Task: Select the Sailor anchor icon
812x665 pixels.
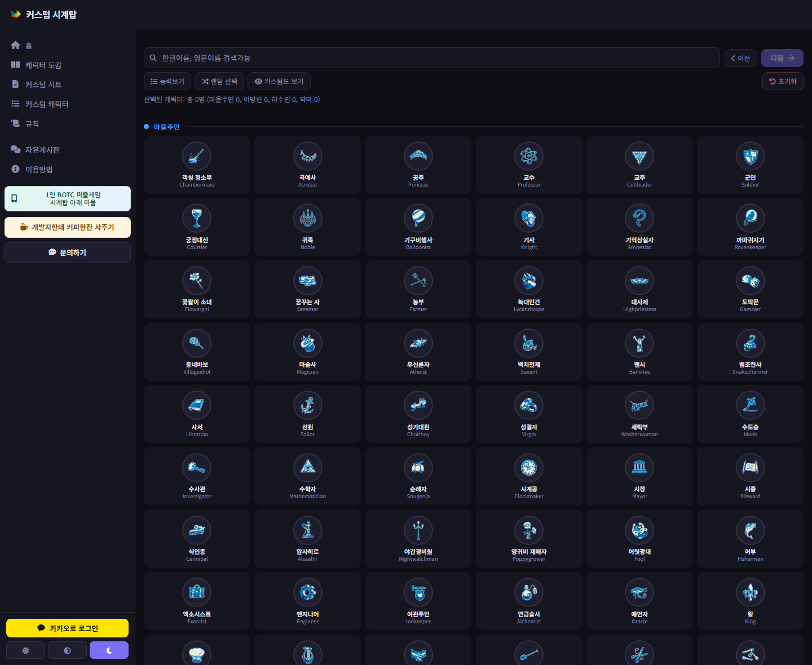Action: (308, 405)
